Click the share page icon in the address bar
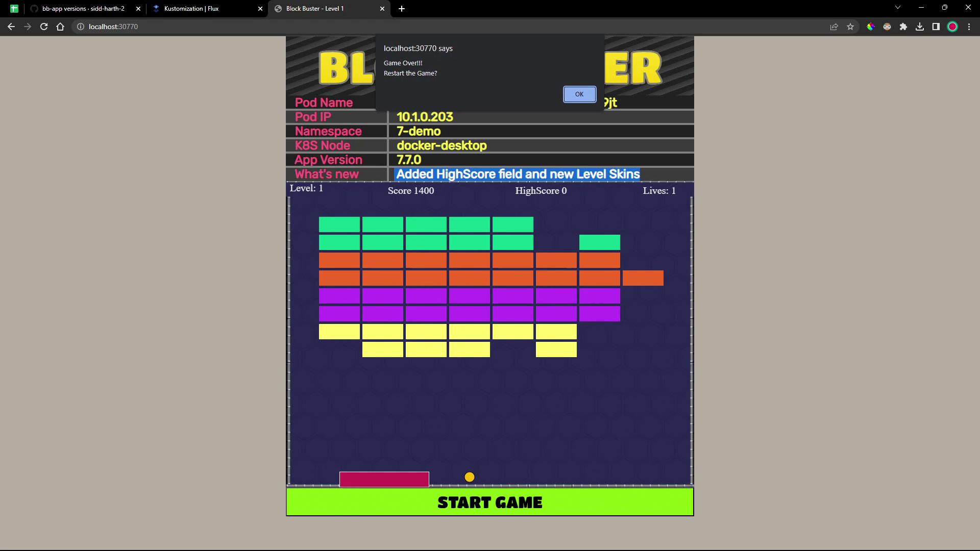Image resolution: width=980 pixels, height=551 pixels. (834, 27)
